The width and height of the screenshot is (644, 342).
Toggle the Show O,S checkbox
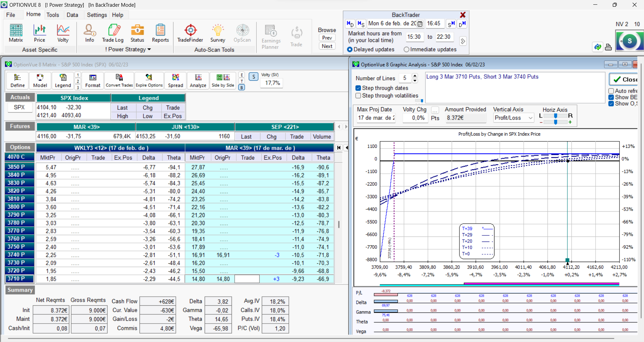[611, 104]
